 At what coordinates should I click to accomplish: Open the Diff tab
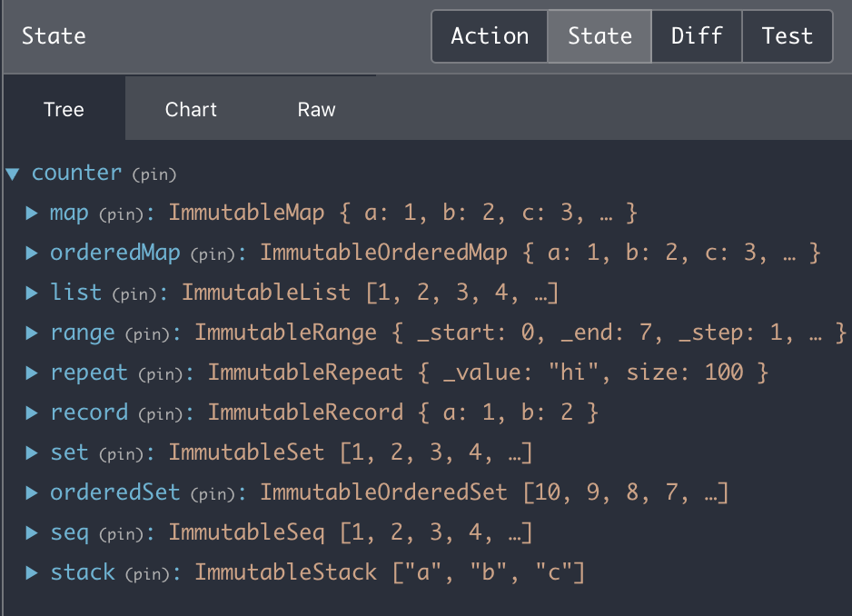point(696,35)
